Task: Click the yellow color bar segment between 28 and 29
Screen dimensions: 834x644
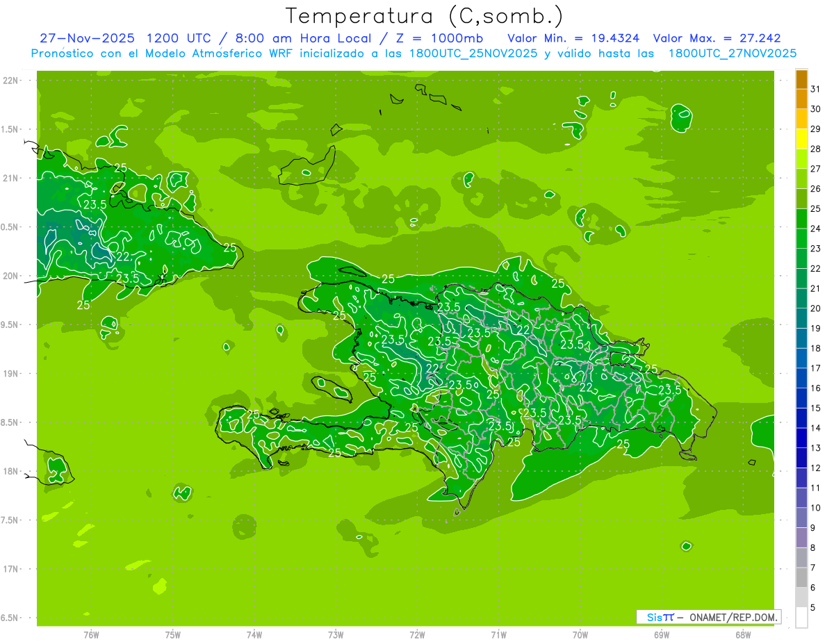Action: point(801,139)
